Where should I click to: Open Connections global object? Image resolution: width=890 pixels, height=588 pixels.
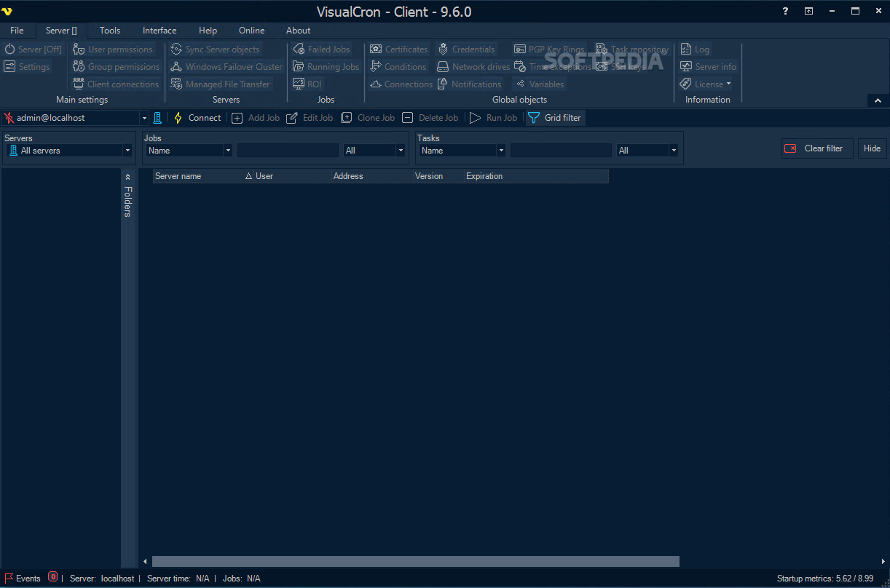(x=401, y=84)
